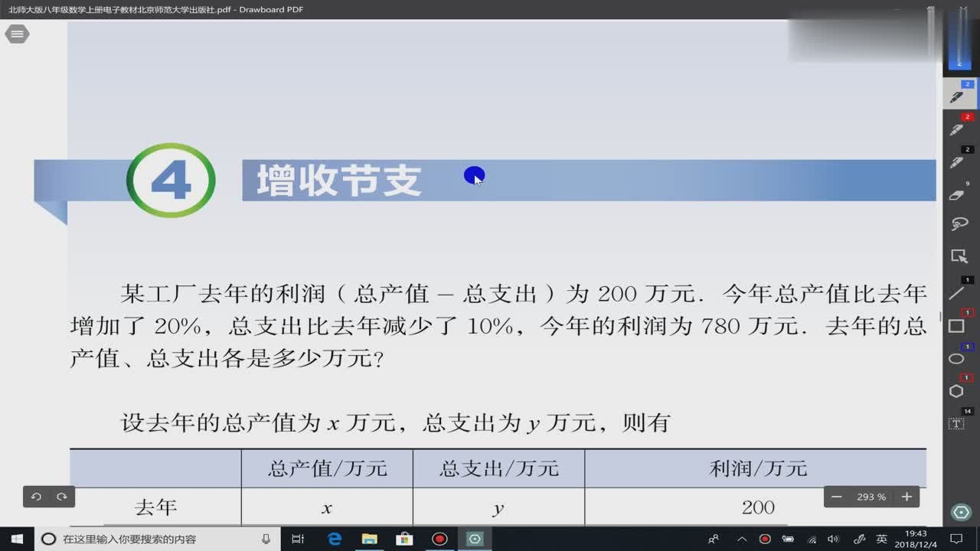Viewport: 980px width, 551px height.
Task: Open File Explorer from taskbar
Action: [369, 539]
